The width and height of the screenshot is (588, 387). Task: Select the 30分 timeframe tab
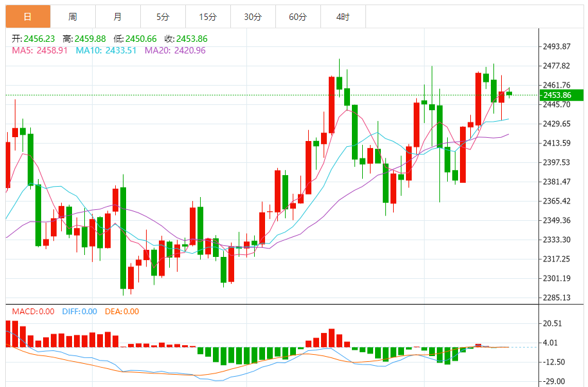pos(253,17)
